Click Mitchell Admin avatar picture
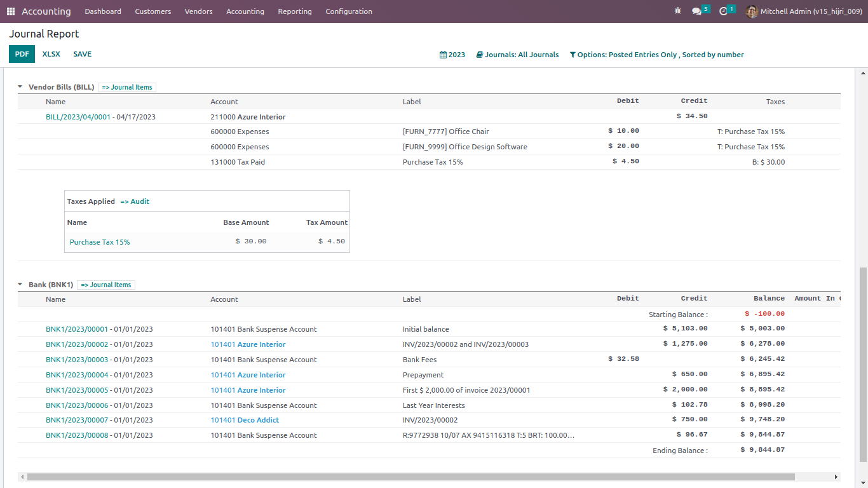This screenshot has width=868, height=488. click(752, 11)
